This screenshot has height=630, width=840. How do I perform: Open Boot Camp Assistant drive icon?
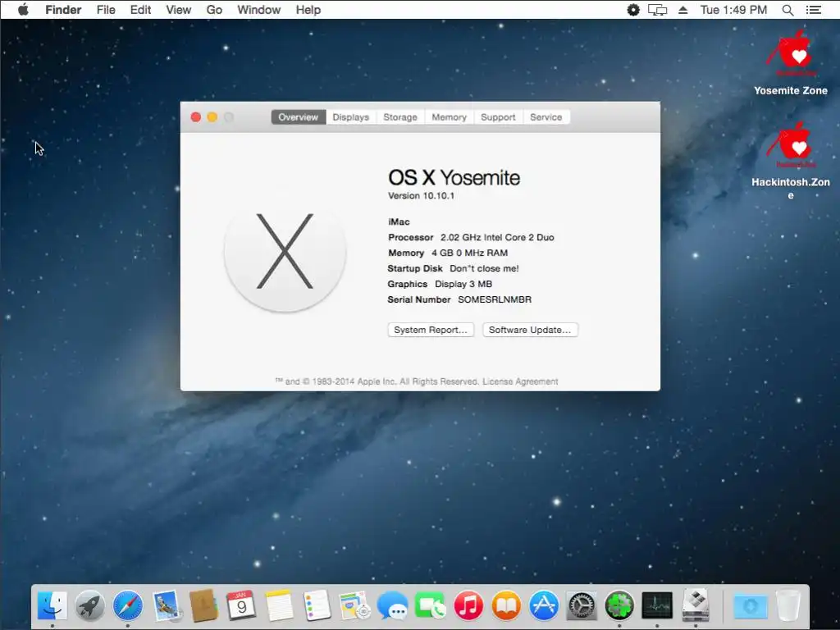pyautogui.click(x=696, y=605)
